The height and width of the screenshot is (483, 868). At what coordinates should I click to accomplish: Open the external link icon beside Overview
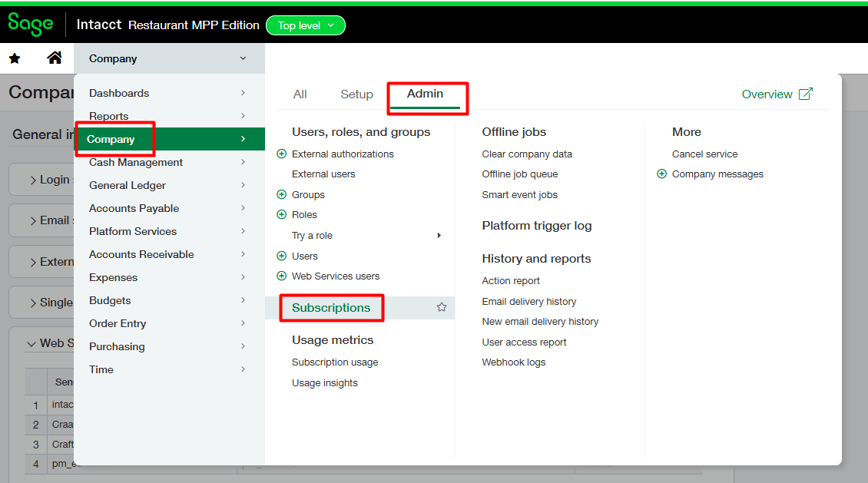[x=806, y=94]
